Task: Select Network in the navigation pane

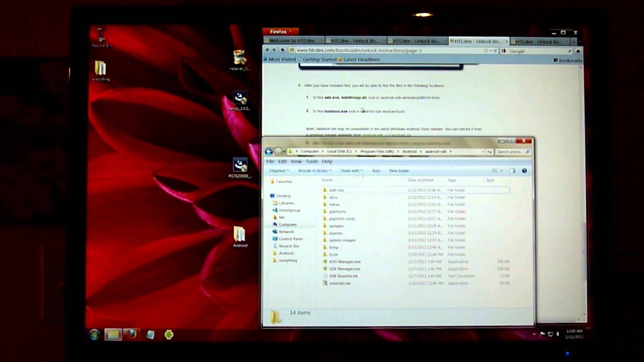Action: pyautogui.click(x=283, y=232)
